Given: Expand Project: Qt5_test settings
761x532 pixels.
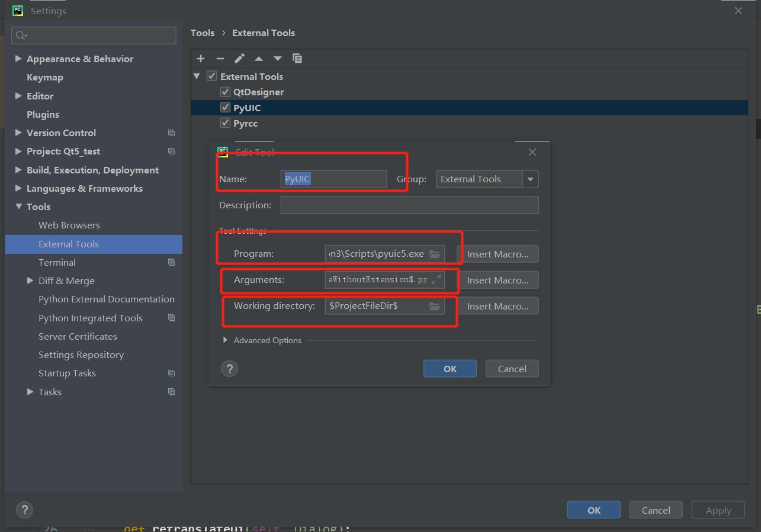Looking at the screenshot, I should [18, 151].
